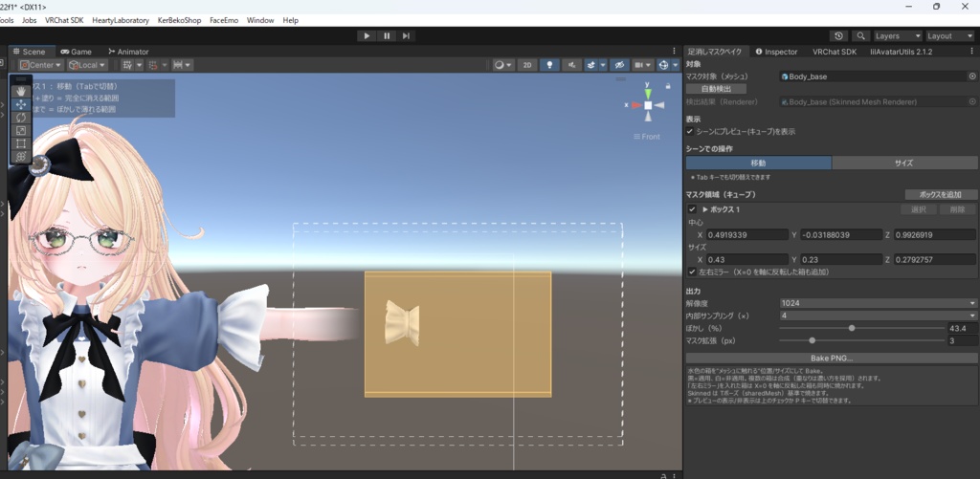Select the Rotate tool in scene overlay
The height and width of the screenshot is (479, 980).
(21, 118)
